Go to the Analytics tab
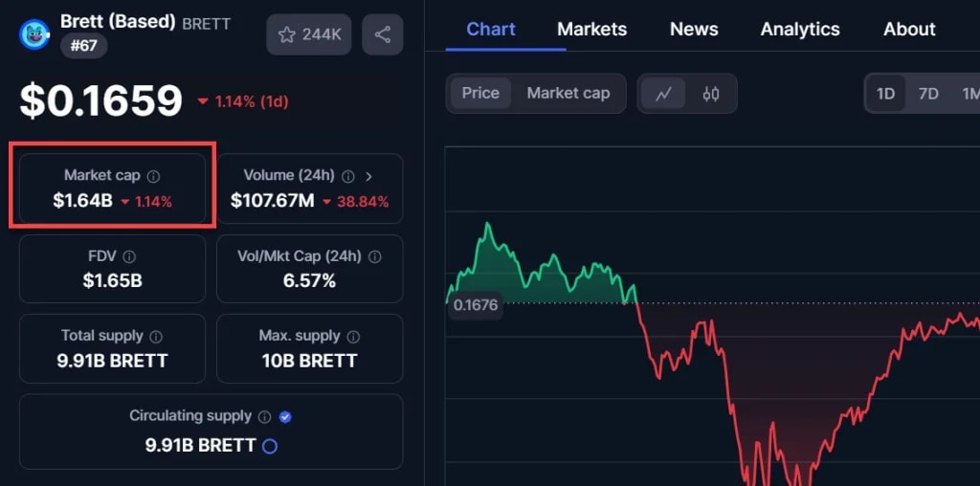 point(800,29)
